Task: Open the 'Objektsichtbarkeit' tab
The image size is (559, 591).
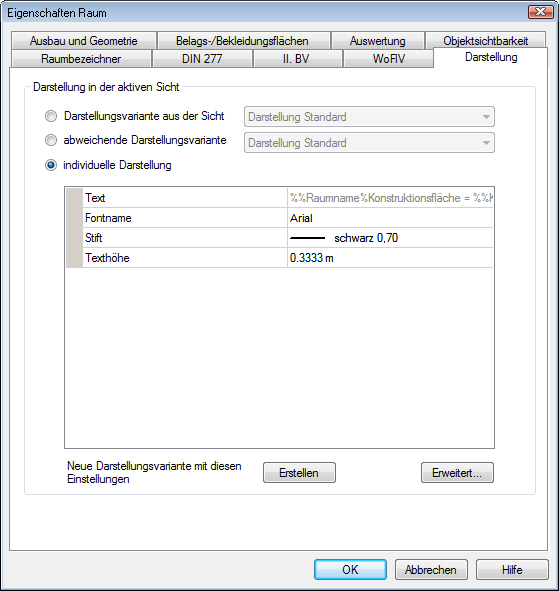Action: click(485, 40)
